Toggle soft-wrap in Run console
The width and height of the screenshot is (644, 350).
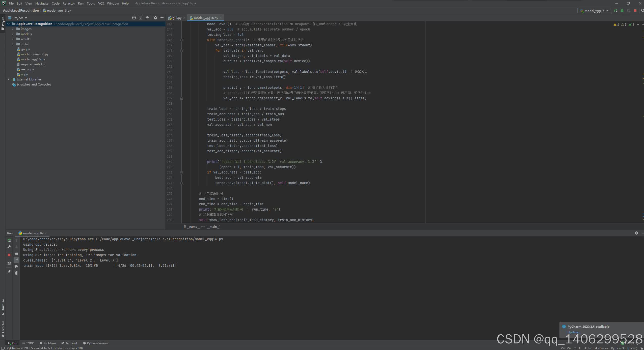(x=16, y=253)
